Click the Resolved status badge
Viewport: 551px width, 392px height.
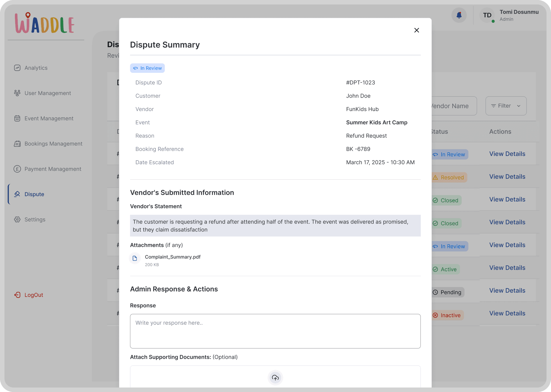click(449, 177)
